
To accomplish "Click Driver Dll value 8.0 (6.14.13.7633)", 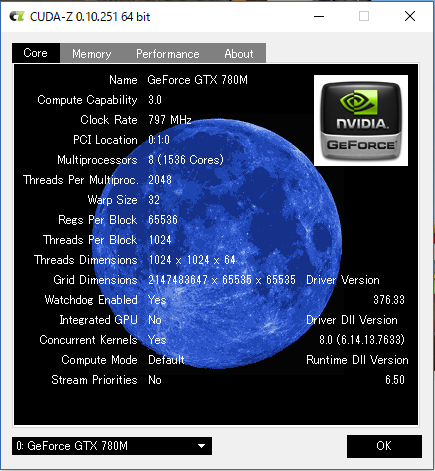I will coord(362,340).
